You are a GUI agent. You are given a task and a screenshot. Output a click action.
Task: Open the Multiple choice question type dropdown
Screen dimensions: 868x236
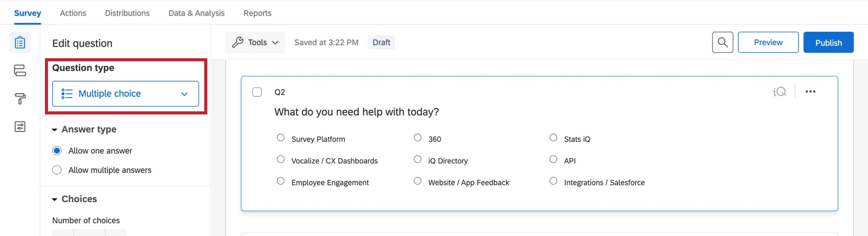coord(126,94)
